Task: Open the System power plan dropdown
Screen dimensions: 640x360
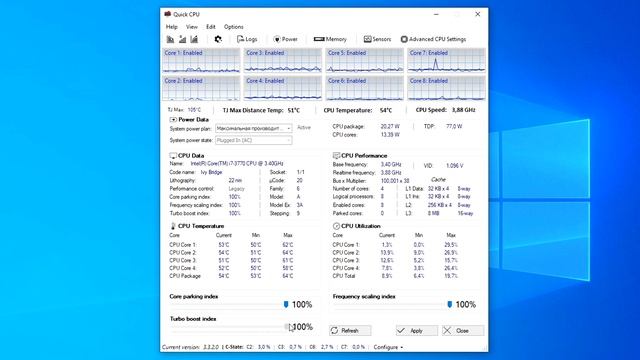Action: (x=253, y=129)
